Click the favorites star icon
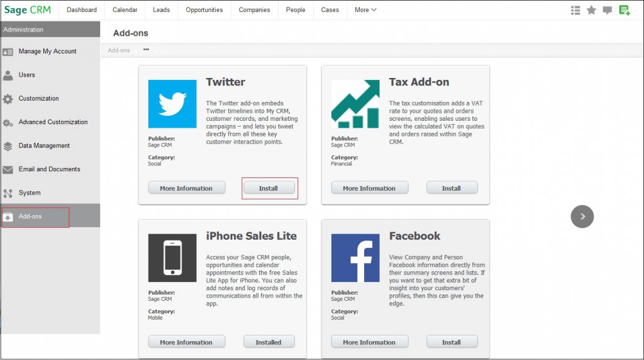The width and height of the screenshot is (644, 360). coord(591,10)
